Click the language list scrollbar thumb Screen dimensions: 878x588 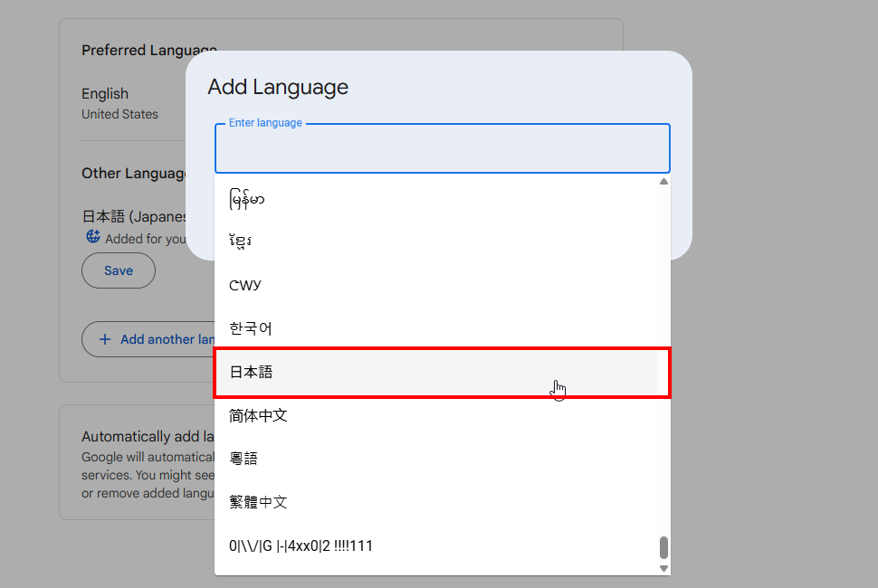pyautogui.click(x=663, y=547)
